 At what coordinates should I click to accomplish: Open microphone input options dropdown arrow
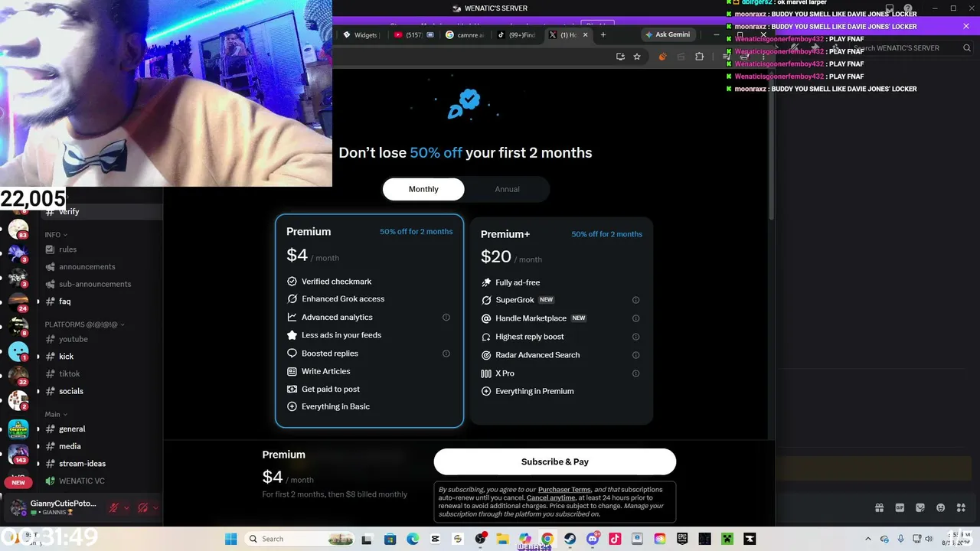[126, 507]
